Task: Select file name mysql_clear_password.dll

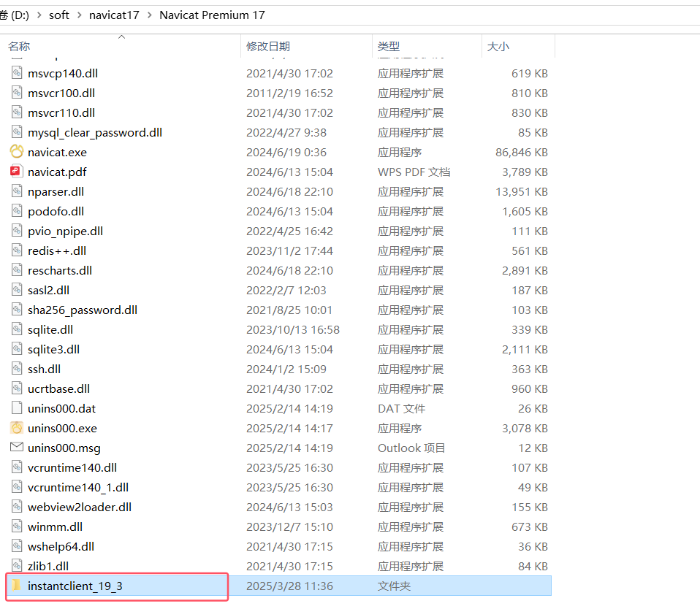Action: (95, 132)
